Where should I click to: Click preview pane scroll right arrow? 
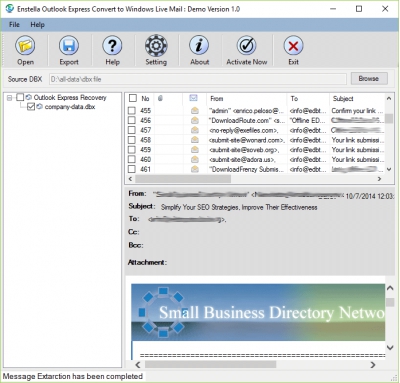coord(373,365)
